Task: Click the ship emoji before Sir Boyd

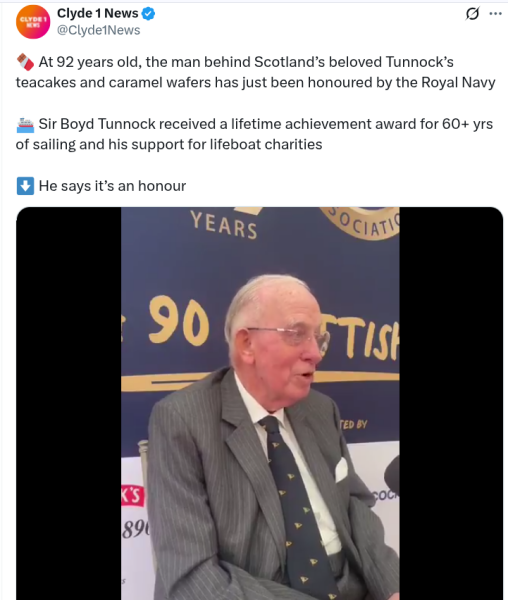Action: tap(25, 124)
